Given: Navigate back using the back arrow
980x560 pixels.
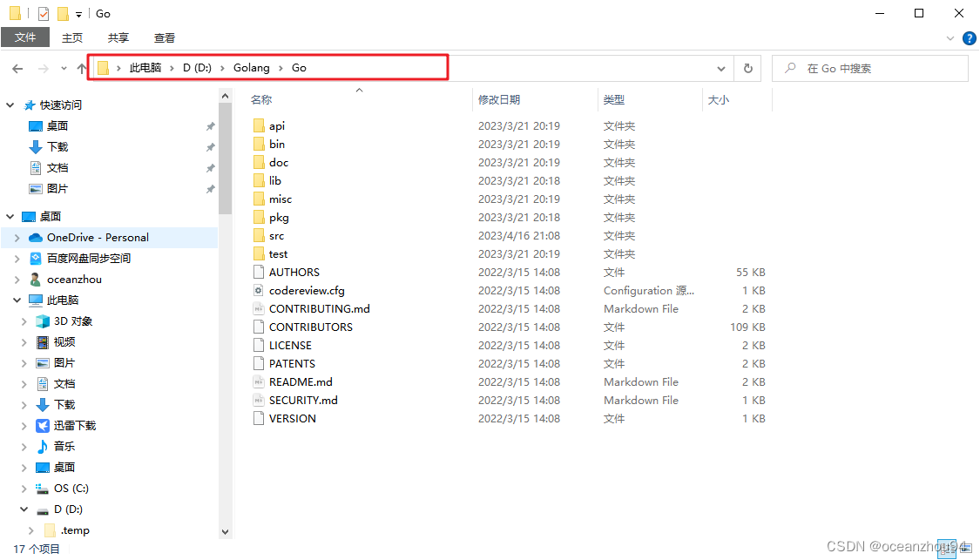Looking at the screenshot, I should click(x=17, y=67).
